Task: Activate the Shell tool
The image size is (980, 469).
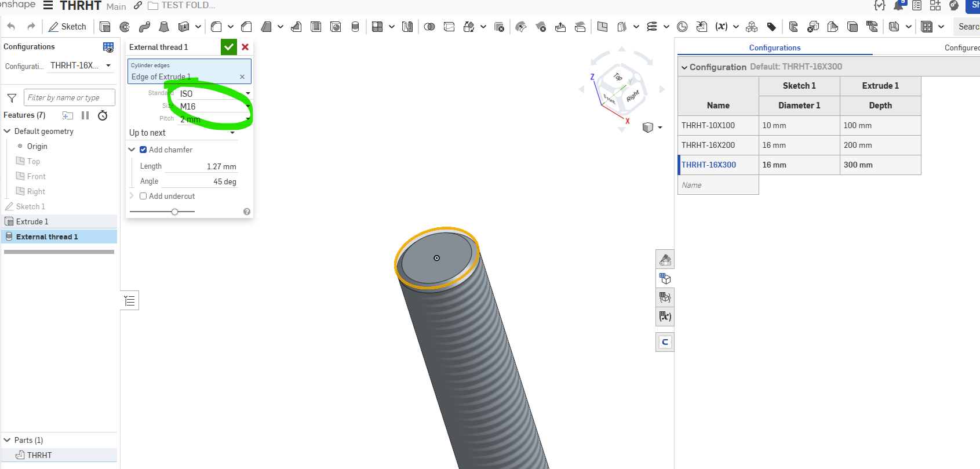Action: [x=316, y=27]
